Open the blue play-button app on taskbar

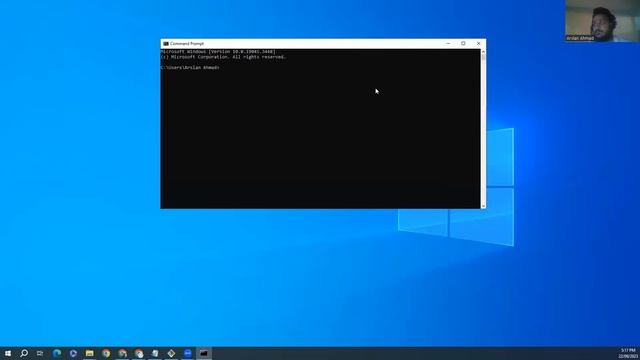click(x=73, y=353)
